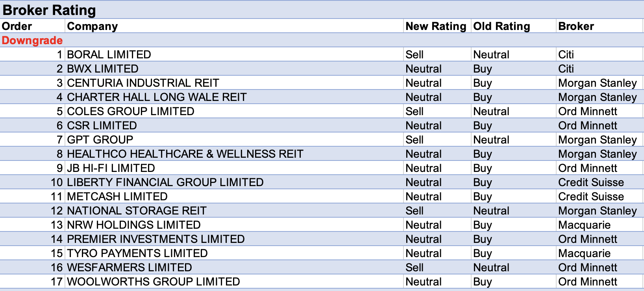The width and height of the screenshot is (644, 291).
Task: Click the GPT GROUP company cell
Action: click(100, 140)
